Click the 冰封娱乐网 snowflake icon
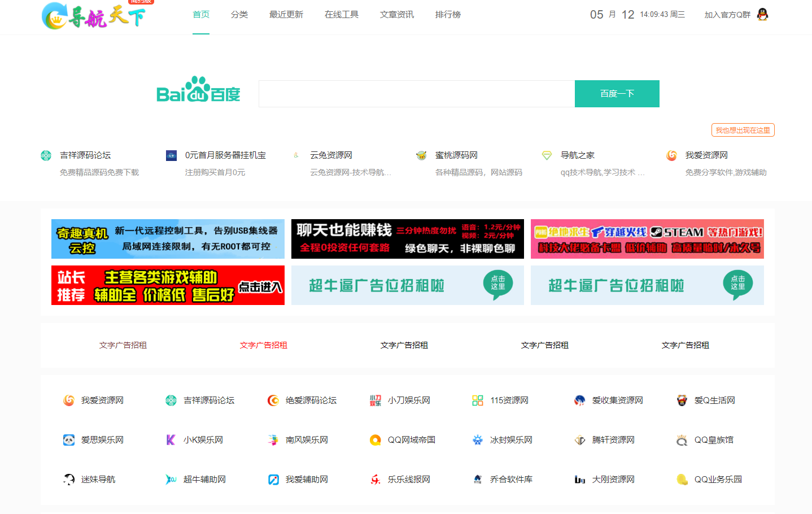Image resolution: width=812 pixels, height=514 pixels. click(x=478, y=440)
